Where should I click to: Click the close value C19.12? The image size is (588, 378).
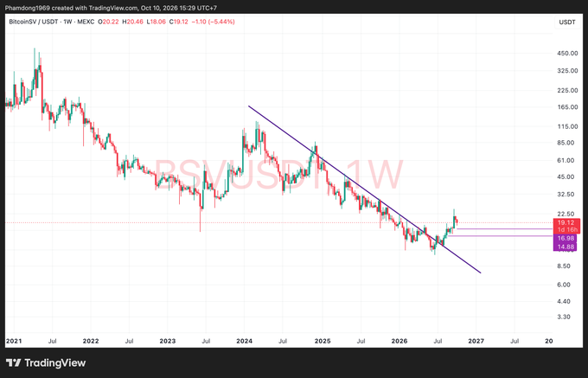click(179, 22)
